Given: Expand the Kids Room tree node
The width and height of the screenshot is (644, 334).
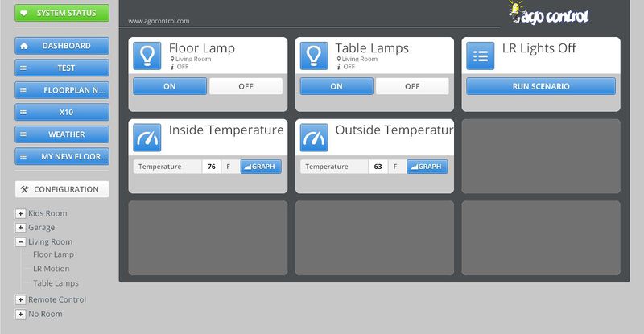Looking at the screenshot, I should pos(20,213).
